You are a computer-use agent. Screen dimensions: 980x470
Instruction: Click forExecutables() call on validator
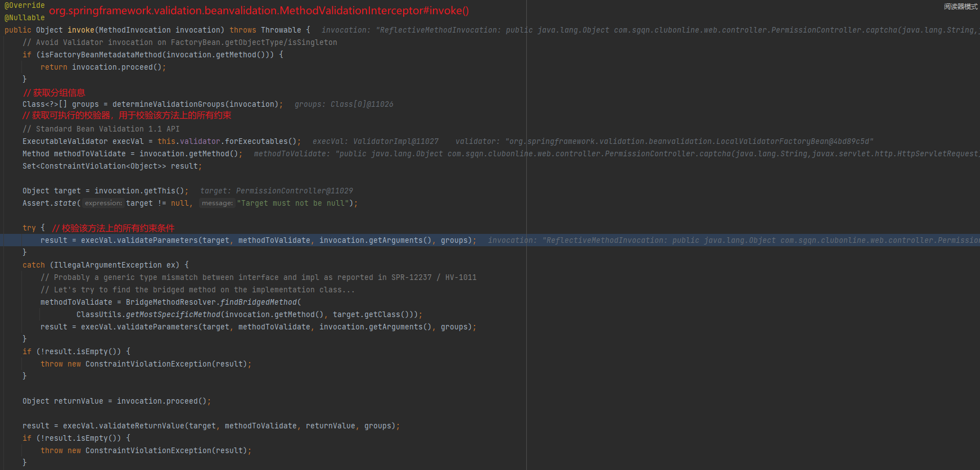tap(261, 141)
